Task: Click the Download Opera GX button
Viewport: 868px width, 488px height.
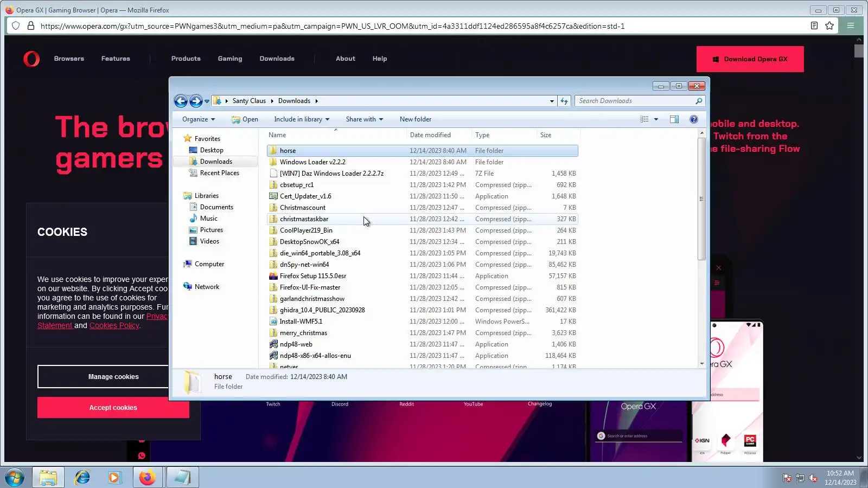Action: coord(750,59)
